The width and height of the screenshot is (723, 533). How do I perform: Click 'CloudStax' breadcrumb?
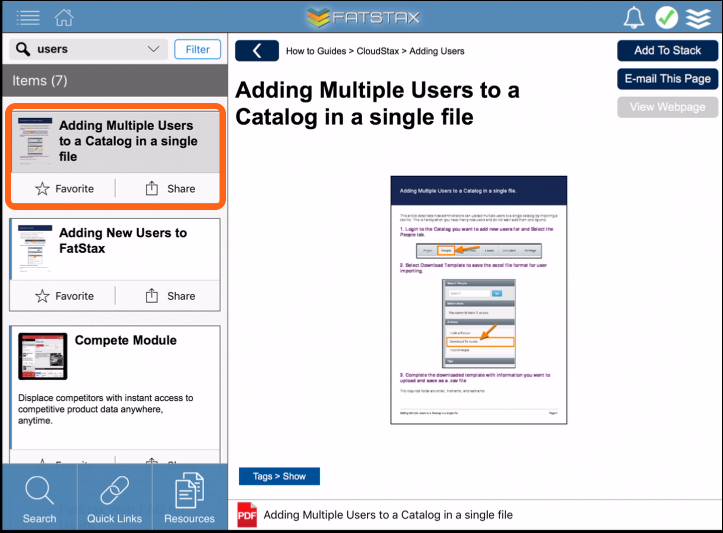click(378, 51)
